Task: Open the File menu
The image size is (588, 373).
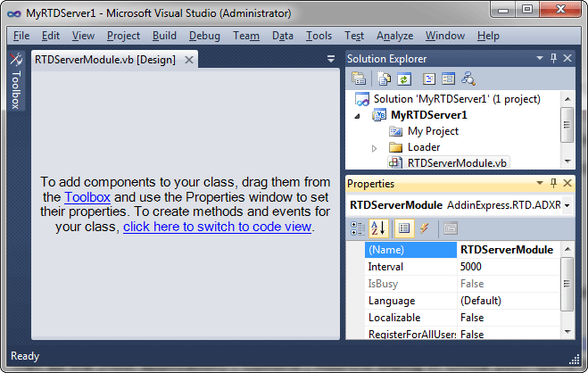Action: click(x=21, y=36)
